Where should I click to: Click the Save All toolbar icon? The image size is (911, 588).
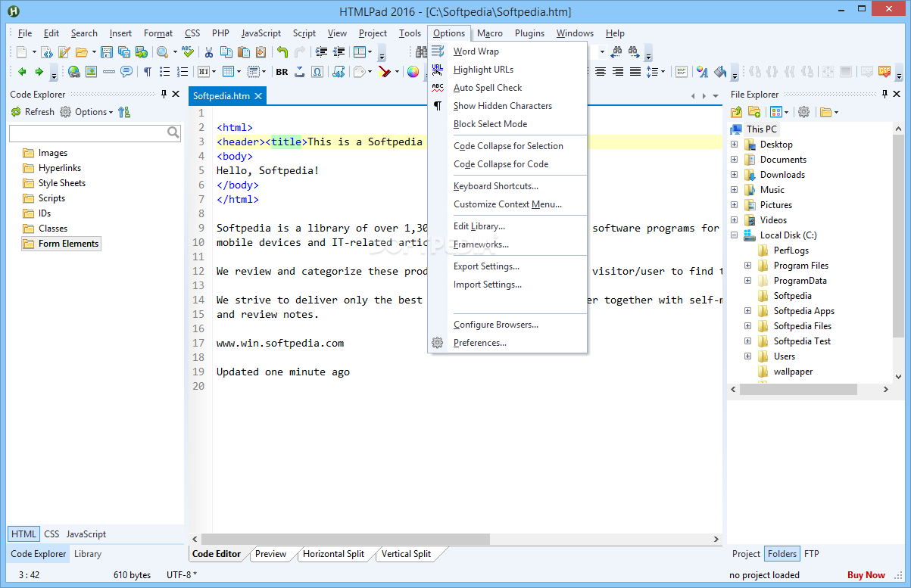click(124, 52)
